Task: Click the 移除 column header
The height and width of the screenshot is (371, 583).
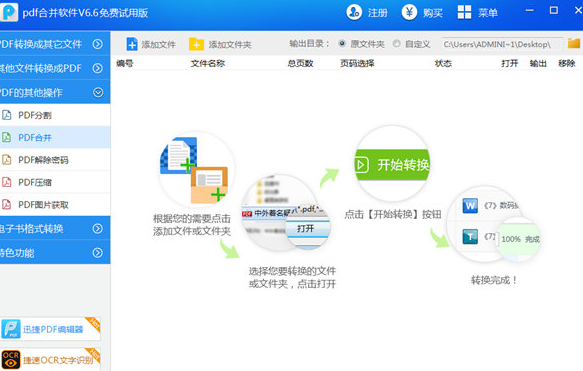Action: point(567,63)
